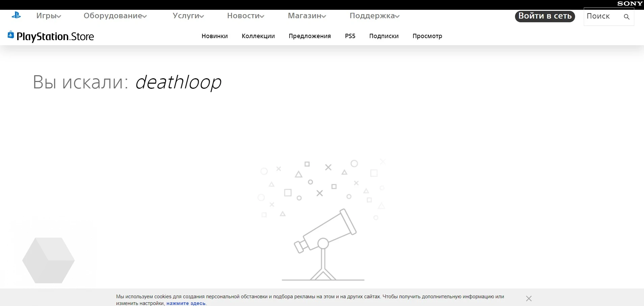The image size is (644, 306).
Task: Click the PlayStation Store title link
Action: [55, 36]
